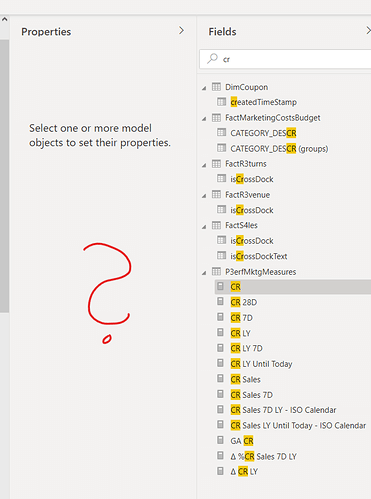Click the calculator icon of CR LY
This screenshot has height=499, width=371.
[220, 332]
